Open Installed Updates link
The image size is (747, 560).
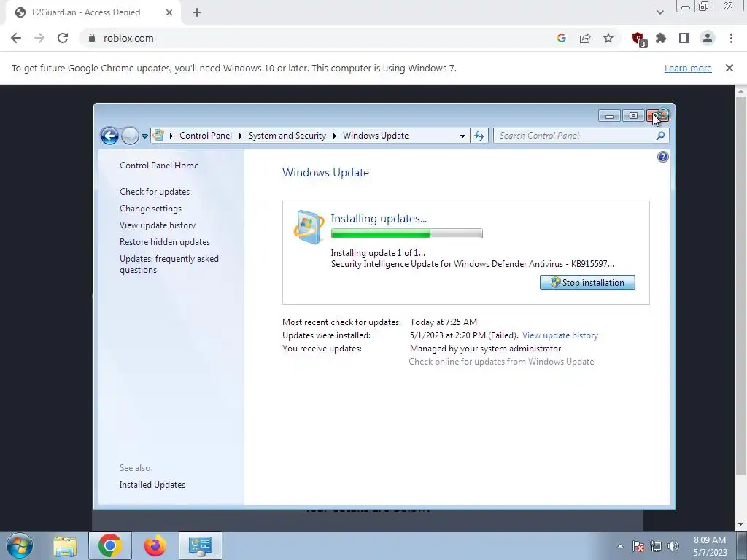click(x=152, y=485)
